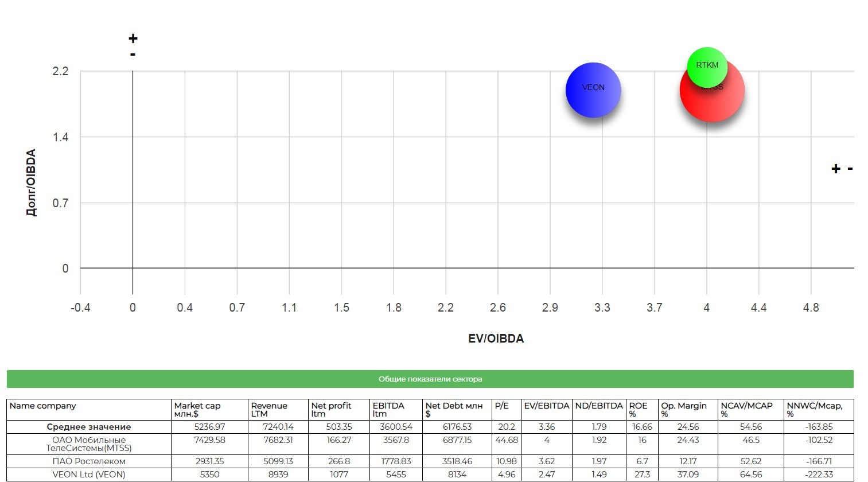This screenshot has width=868, height=482.
Task: Click the green 'Общие показатели сектора' bar
Action: tap(430, 379)
